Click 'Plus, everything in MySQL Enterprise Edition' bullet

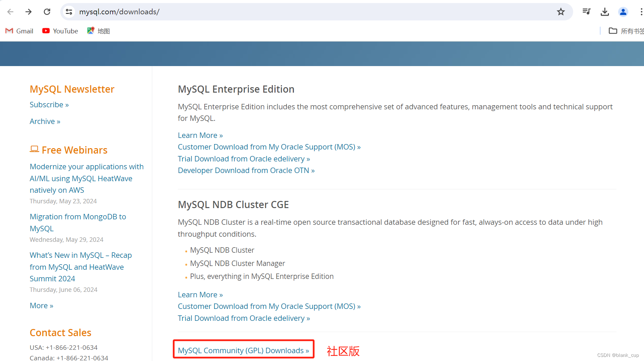click(262, 276)
